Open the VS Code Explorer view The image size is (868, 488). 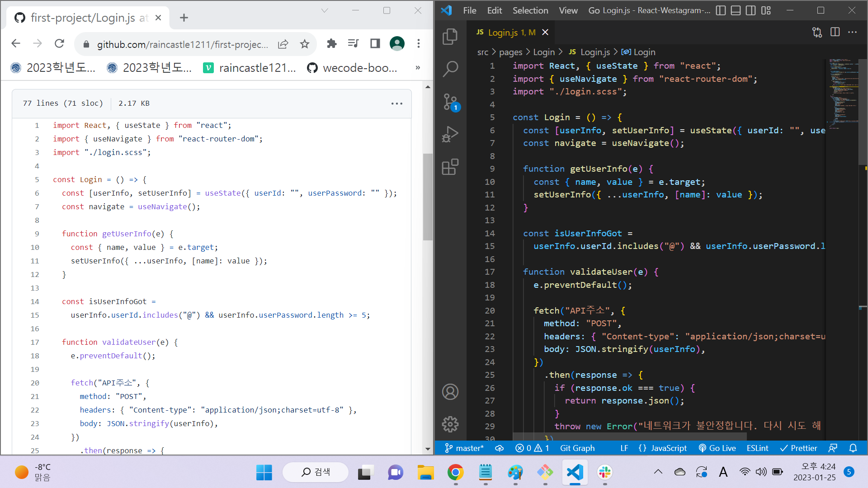pyautogui.click(x=450, y=37)
